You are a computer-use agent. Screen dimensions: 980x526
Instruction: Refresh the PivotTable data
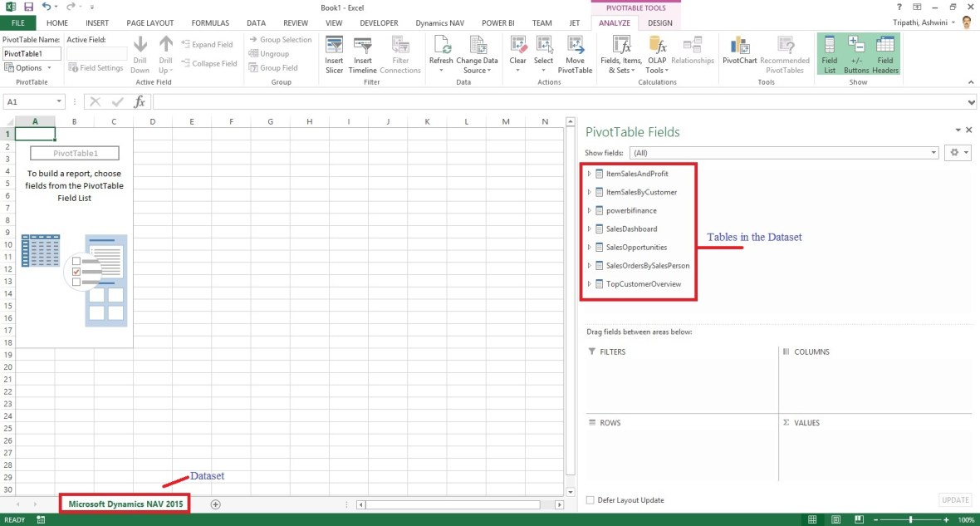(x=441, y=52)
